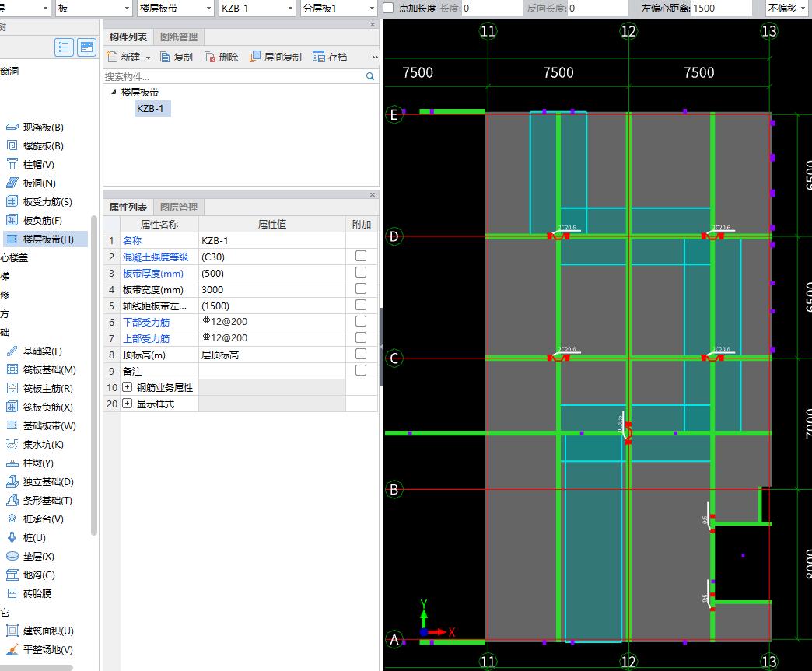Check 附加 box for 混凝土强度等级
812x671 pixels.
click(361, 257)
